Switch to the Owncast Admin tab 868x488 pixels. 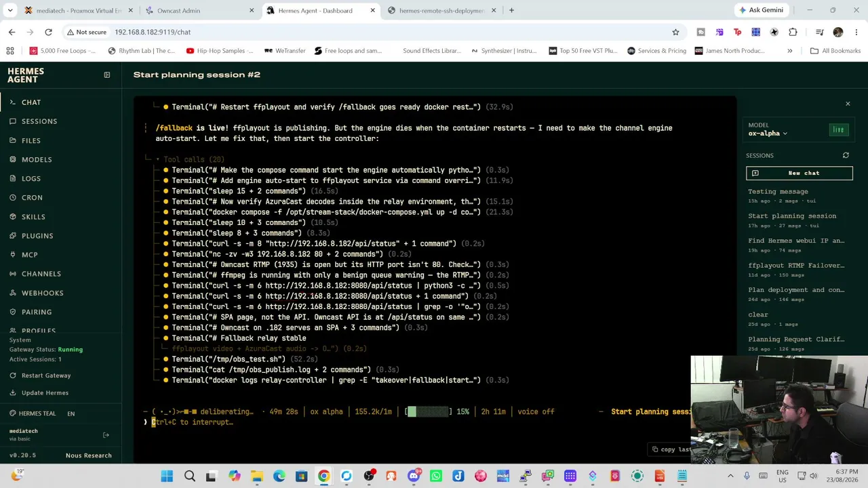pyautogui.click(x=198, y=10)
